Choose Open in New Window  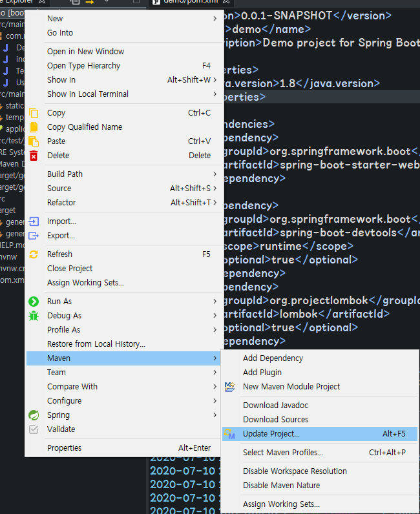pos(123,52)
